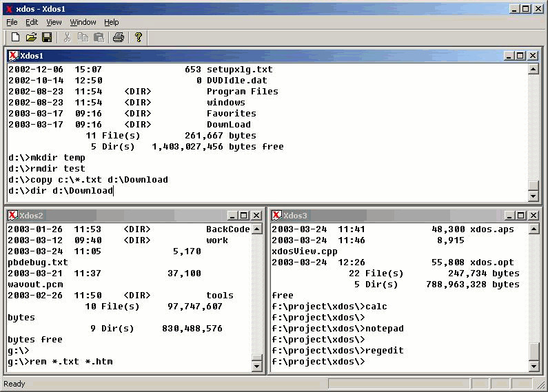The height and width of the screenshot is (392, 548).
Task: Click the Xdos1 scrollbar thumb
Action: tap(533, 185)
